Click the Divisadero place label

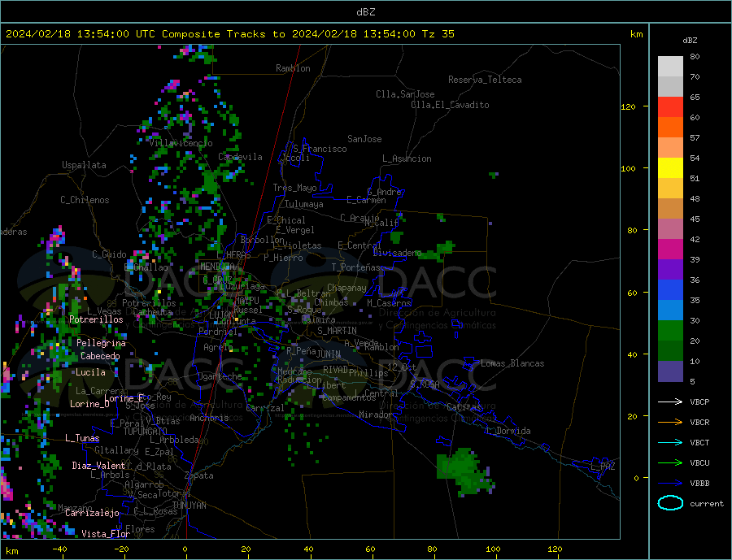point(397,253)
